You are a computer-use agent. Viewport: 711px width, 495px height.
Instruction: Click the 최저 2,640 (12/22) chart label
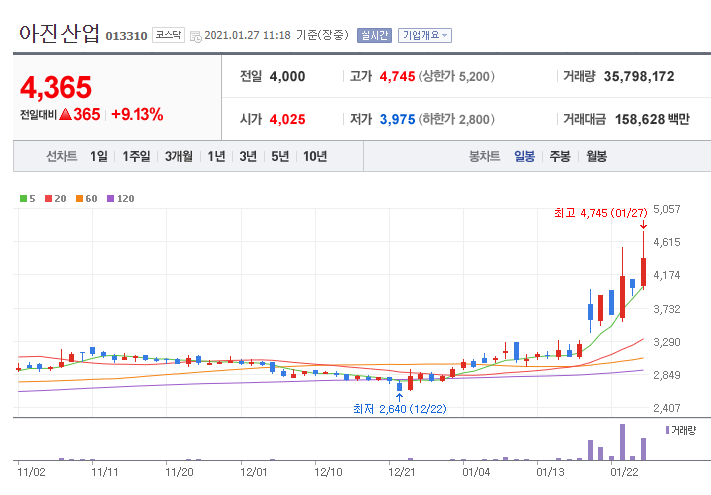tap(399, 409)
